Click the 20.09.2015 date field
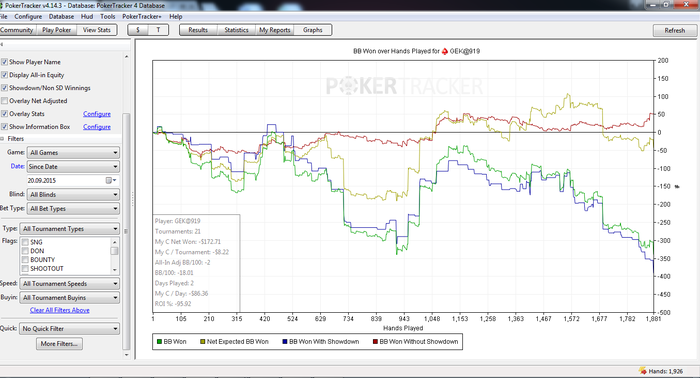The height and width of the screenshot is (378, 700). (x=66, y=180)
